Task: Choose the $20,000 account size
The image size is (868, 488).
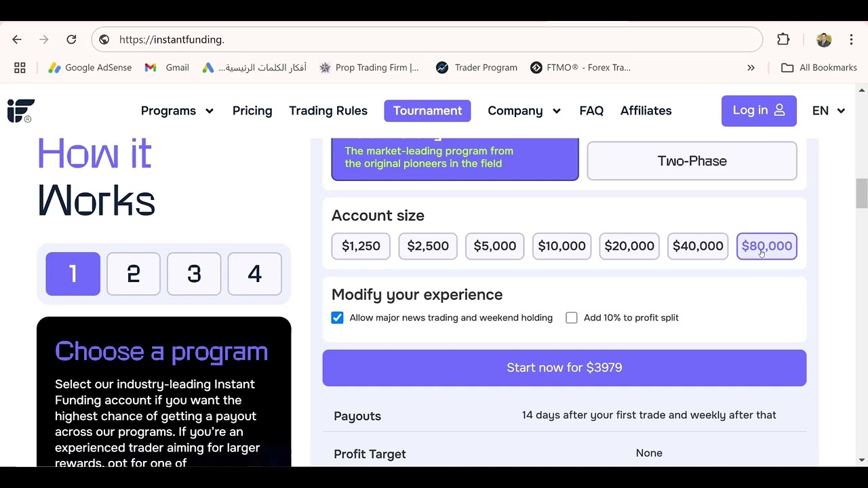Action: pyautogui.click(x=629, y=246)
